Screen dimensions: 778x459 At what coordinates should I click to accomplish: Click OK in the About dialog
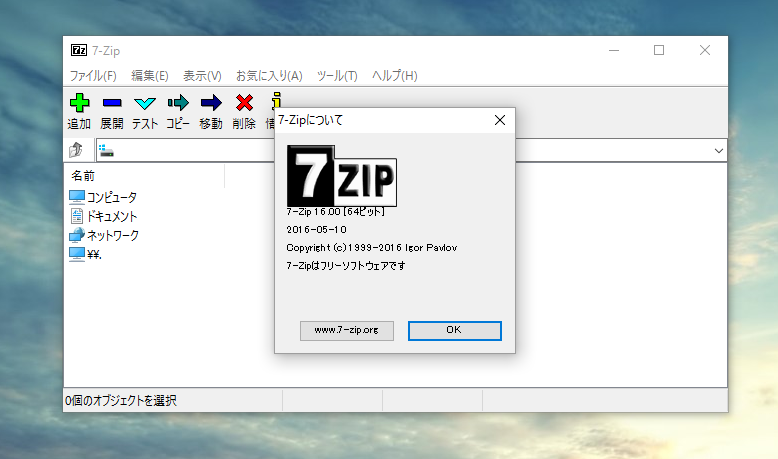coord(454,330)
